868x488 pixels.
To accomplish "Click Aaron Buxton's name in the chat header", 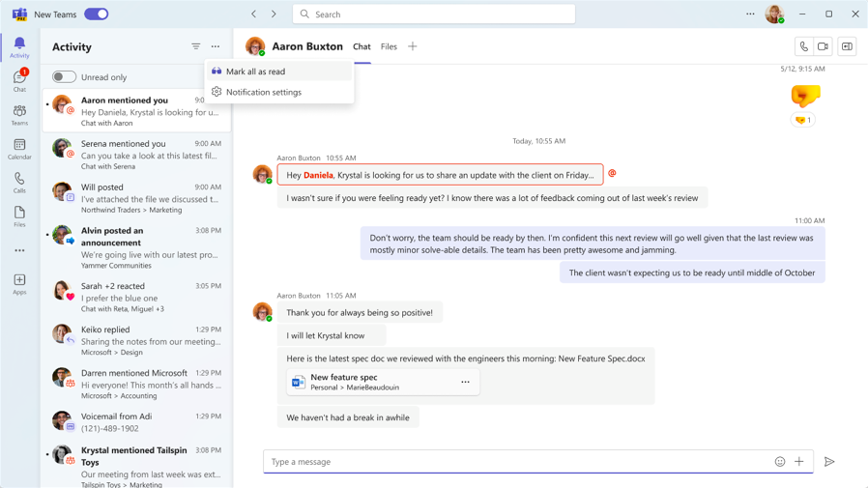I will [x=307, y=46].
